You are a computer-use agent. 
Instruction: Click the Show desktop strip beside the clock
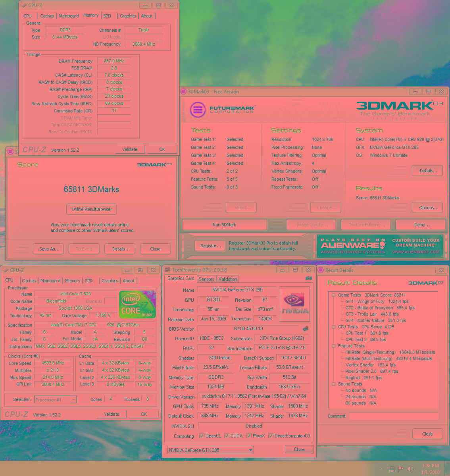coord(447,468)
